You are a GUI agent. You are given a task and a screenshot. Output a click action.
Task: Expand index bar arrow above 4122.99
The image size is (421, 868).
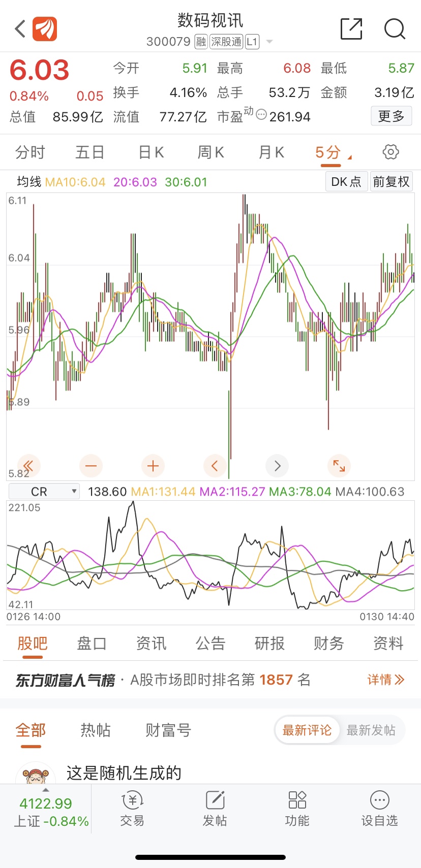click(x=46, y=790)
